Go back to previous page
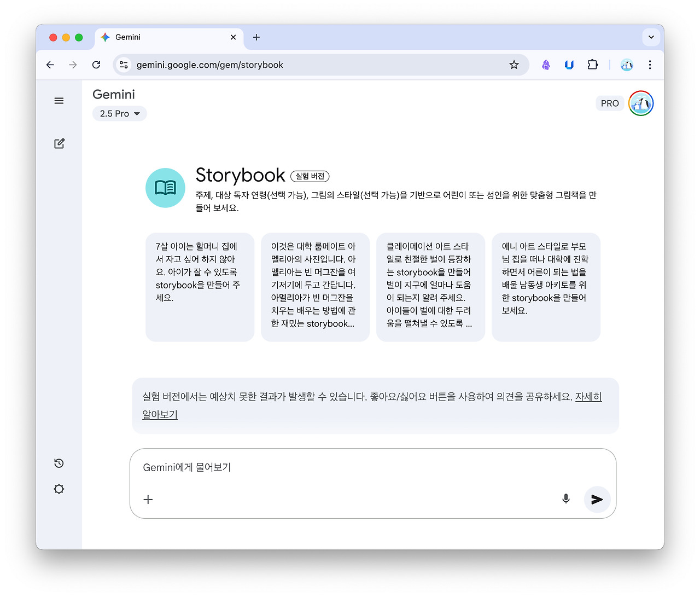The image size is (700, 597). pos(50,65)
